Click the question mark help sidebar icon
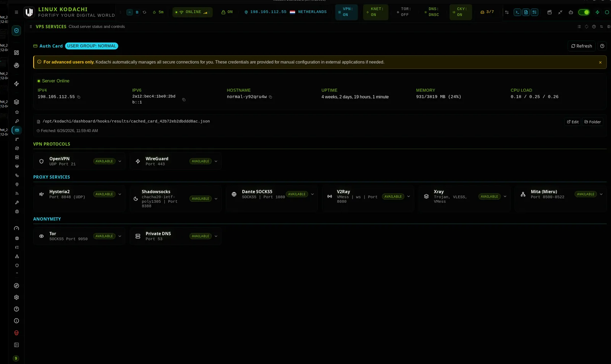The width and height of the screenshot is (611, 364). (x=16, y=309)
